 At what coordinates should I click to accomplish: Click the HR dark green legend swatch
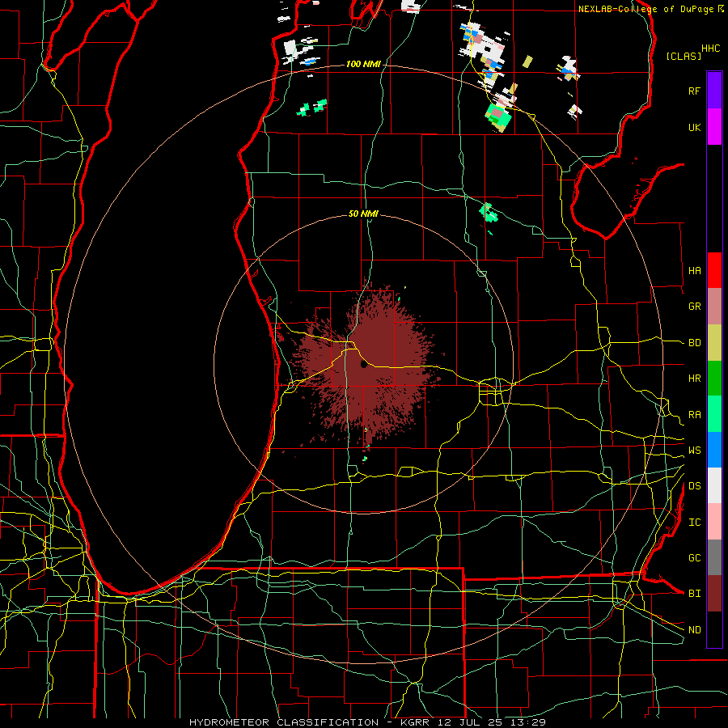click(x=714, y=379)
